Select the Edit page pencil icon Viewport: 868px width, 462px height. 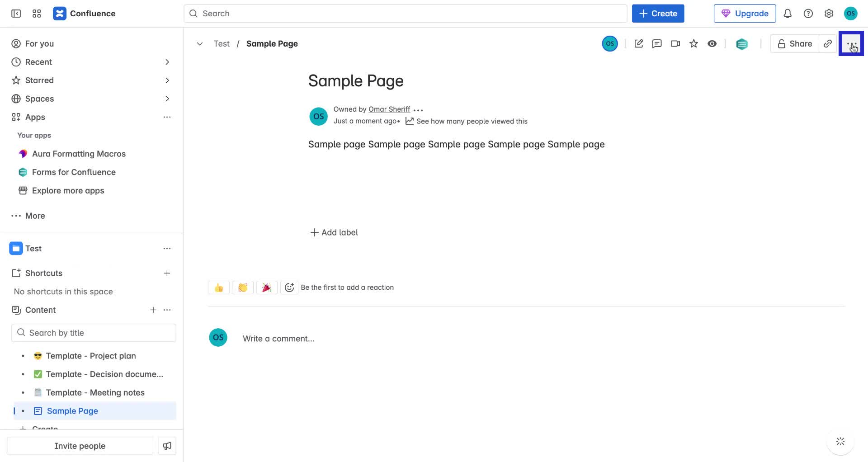click(x=639, y=43)
